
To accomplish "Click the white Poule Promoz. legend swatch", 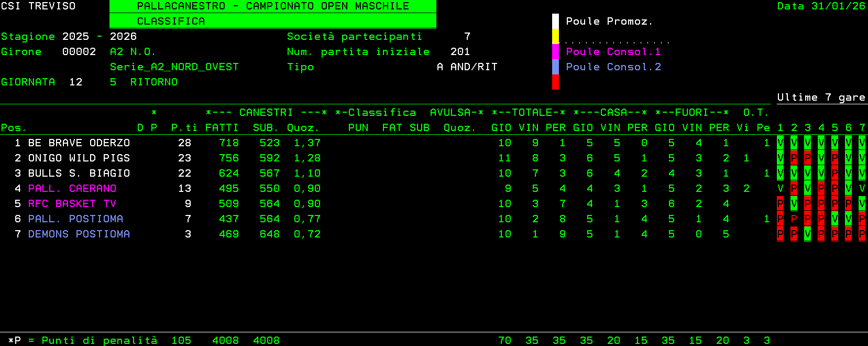I will pyautogui.click(x=555, y=21).
